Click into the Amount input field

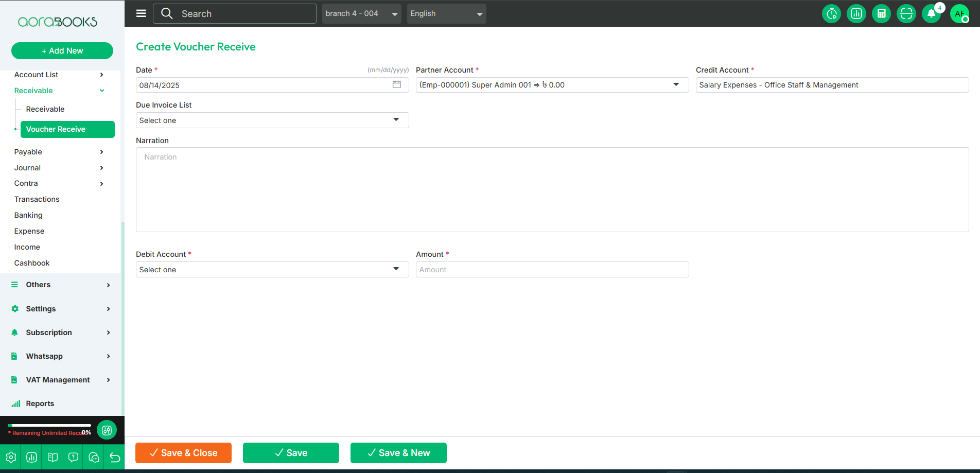(x=552, y=270)
